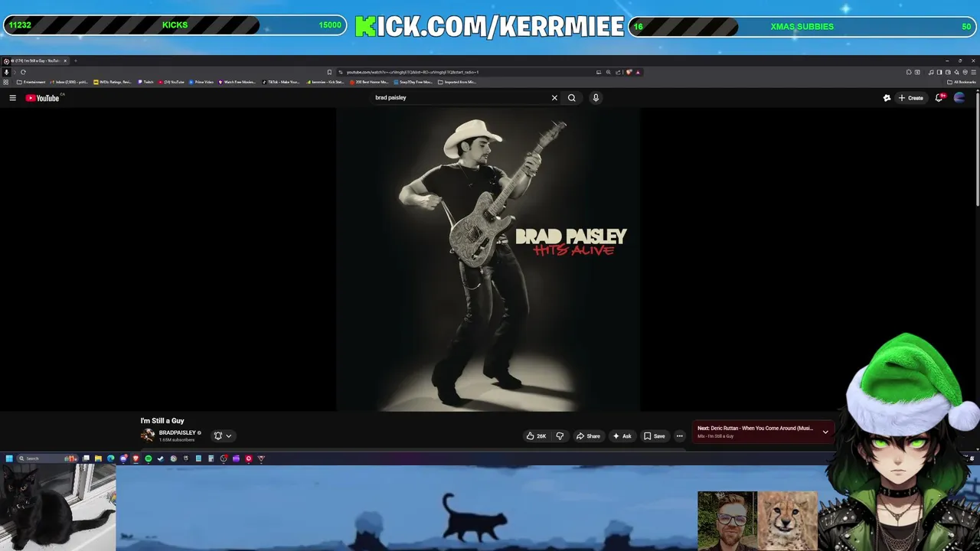
Task: Open the TikTok bookmark
Action: pos(281,82)
